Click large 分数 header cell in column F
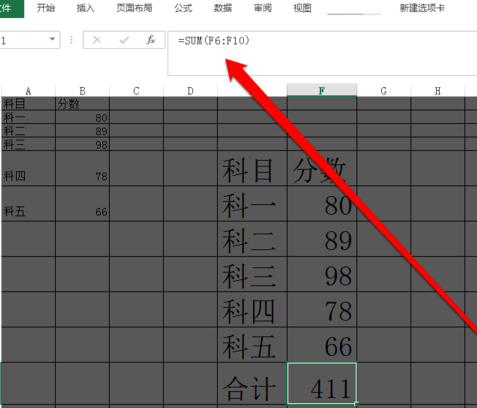Screen dimensions: 477x408 [322, 168]
